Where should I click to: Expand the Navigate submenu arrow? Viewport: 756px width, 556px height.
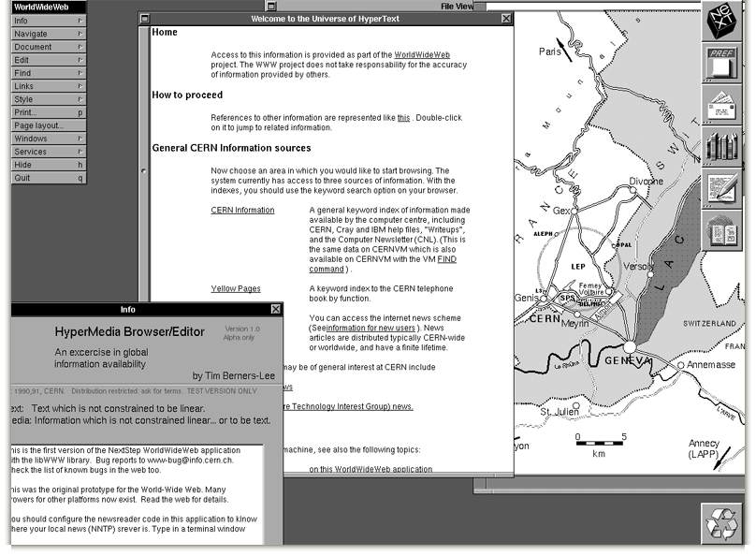82,33
